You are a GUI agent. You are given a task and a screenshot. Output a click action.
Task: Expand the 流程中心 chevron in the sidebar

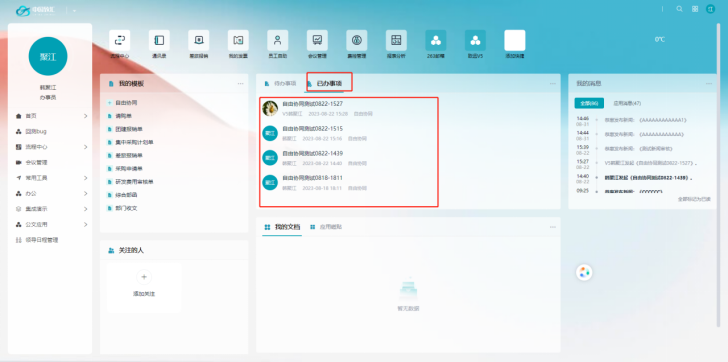pos(85,147)
